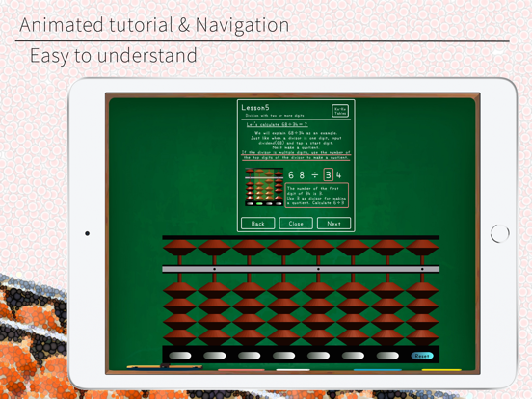Push up top earth bead on fifth column
The width and height of the screenshot is (532, 399).
pyautogui.click(x=318, y=290)
